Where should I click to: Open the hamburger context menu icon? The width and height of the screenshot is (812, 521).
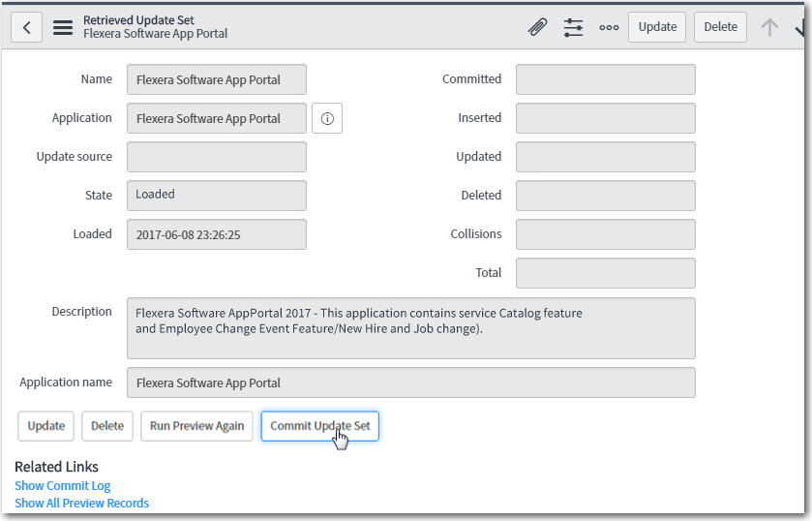(63, 27)
